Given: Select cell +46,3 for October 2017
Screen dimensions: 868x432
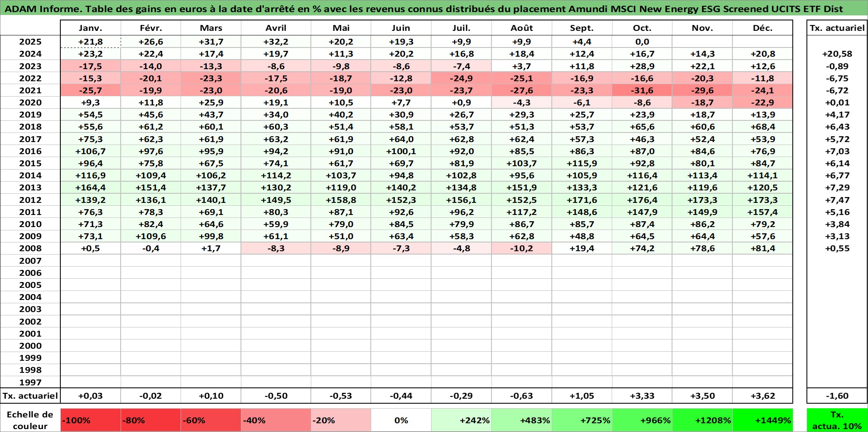Looking at the screenshot, I should (x=642, y=139).
